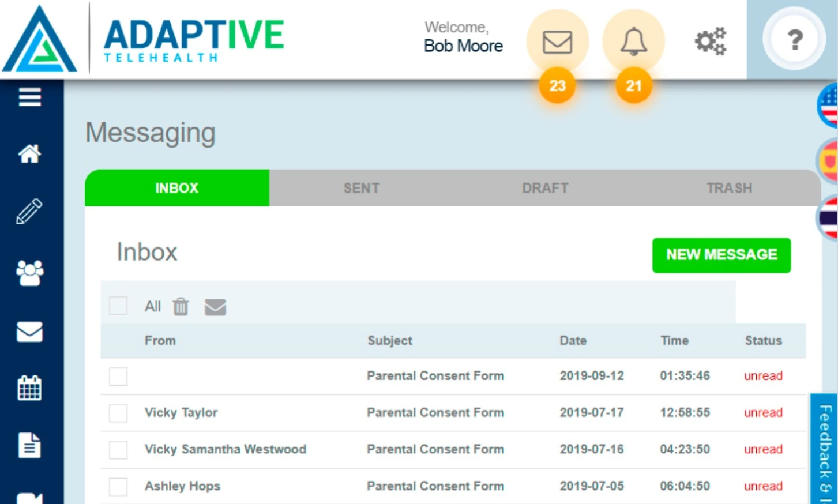The image size is (838, 504).
Task: Expand the hamburger menu in the sidebar
Action: tap(29, 97)
